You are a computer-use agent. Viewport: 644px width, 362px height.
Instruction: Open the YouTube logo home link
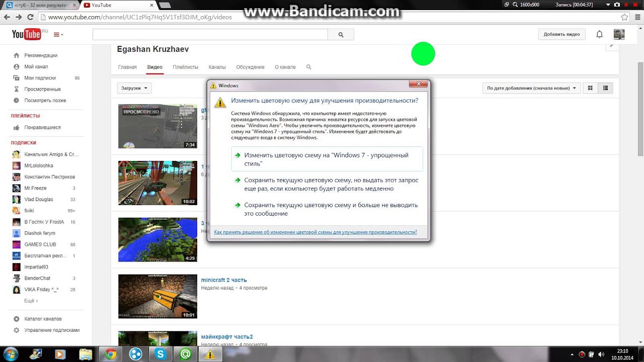(x=26, y=34)
